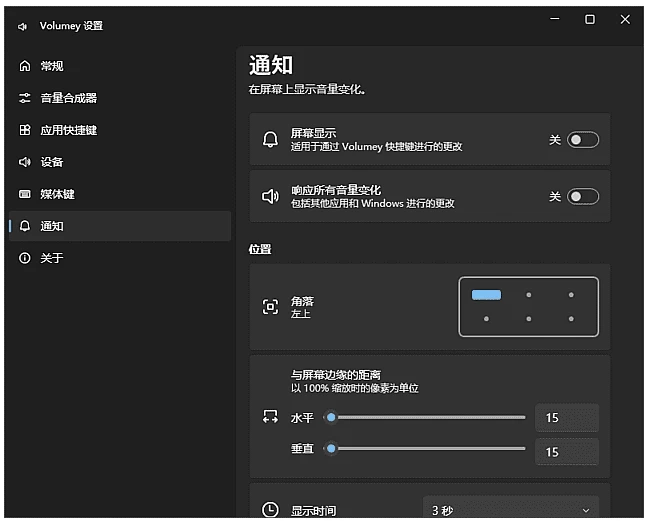Click the 垂直 value field showing 15
The image size is (647, 521).
567,452
